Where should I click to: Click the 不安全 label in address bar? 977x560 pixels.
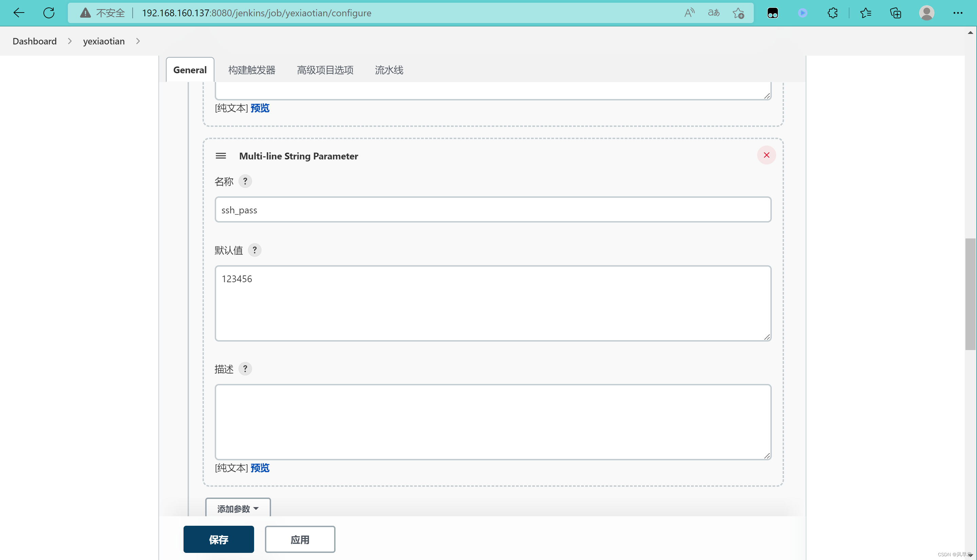point(110,13)
